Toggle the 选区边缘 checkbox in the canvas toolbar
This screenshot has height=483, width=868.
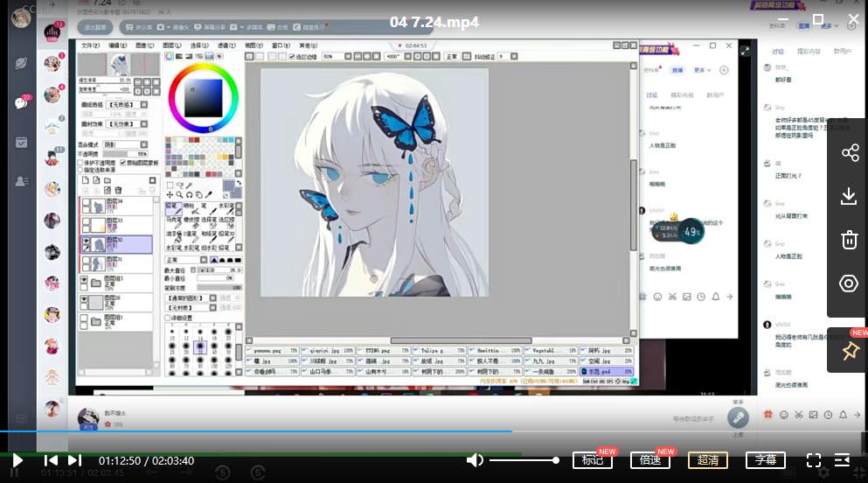pos(292,56)
